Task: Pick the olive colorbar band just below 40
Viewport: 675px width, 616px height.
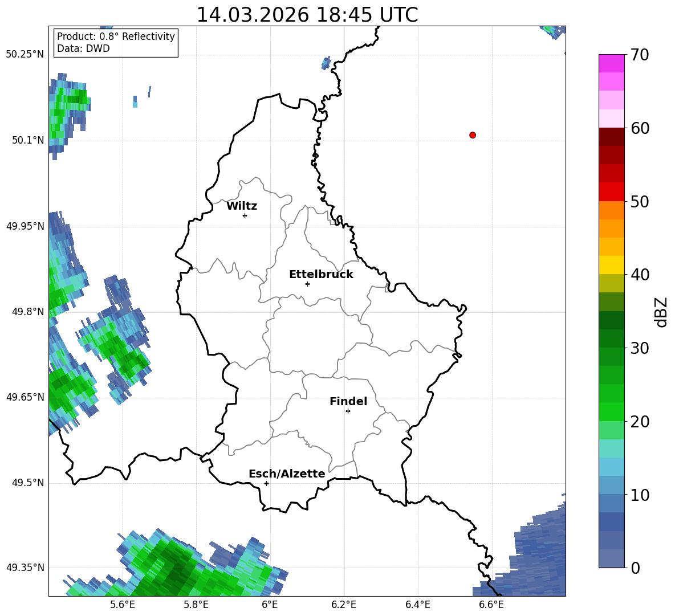Action: coord(611,283)
